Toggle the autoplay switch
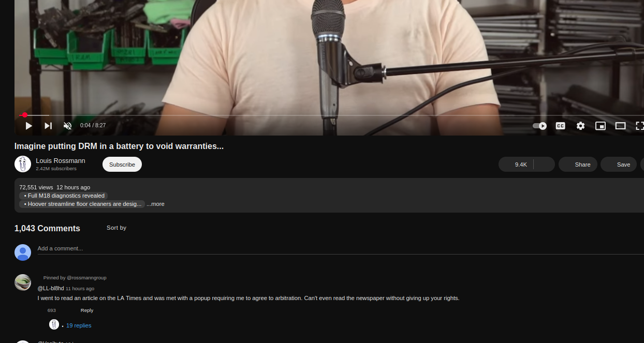644x343 pixels. pos(539,126)
